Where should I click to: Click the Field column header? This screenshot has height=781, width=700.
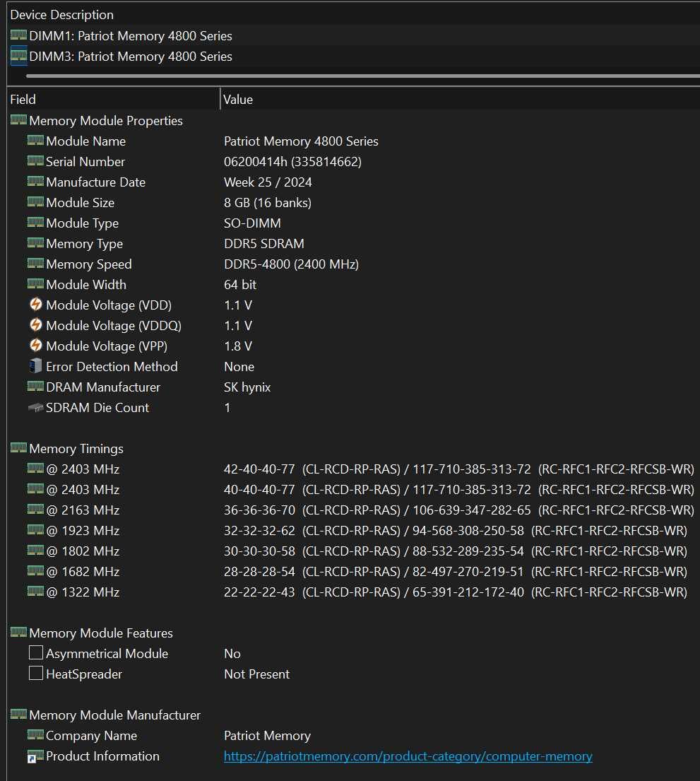click(114, 99)
